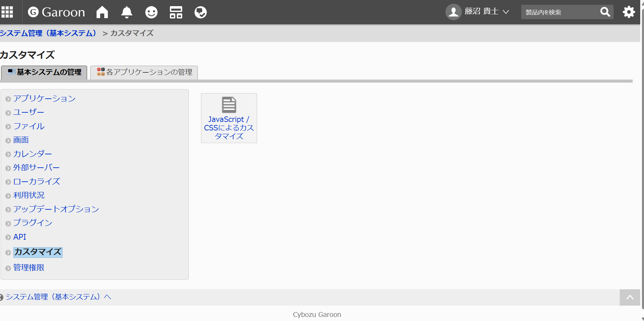This screenshot has height=321, width=644.
Task: Click the システム管理（基本システム）へ footer link
Action: click(x=58, y=297)
